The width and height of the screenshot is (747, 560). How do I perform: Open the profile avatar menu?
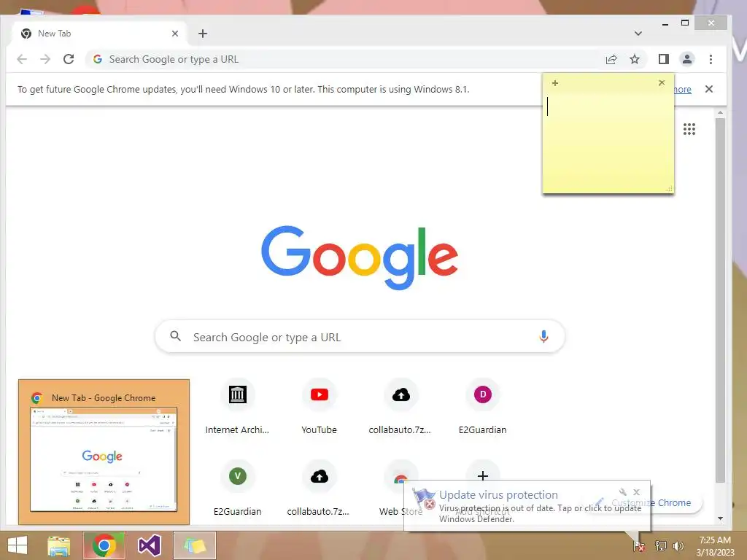click(x=687, y=59)
